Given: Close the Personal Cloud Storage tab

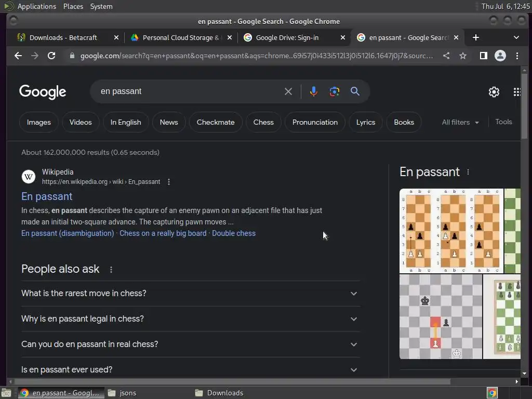Looking at the screenshot, I should pyautogui.click(x=229, y=37).
